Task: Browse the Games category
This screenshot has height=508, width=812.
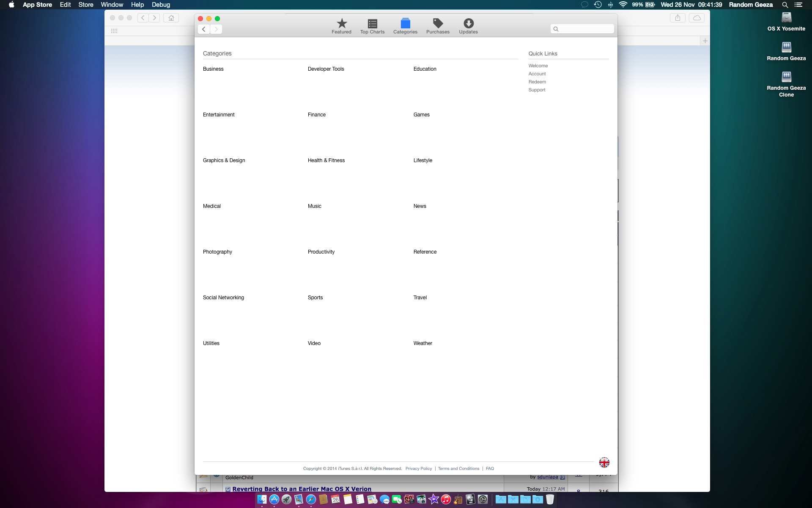Action: click(421, 115)
